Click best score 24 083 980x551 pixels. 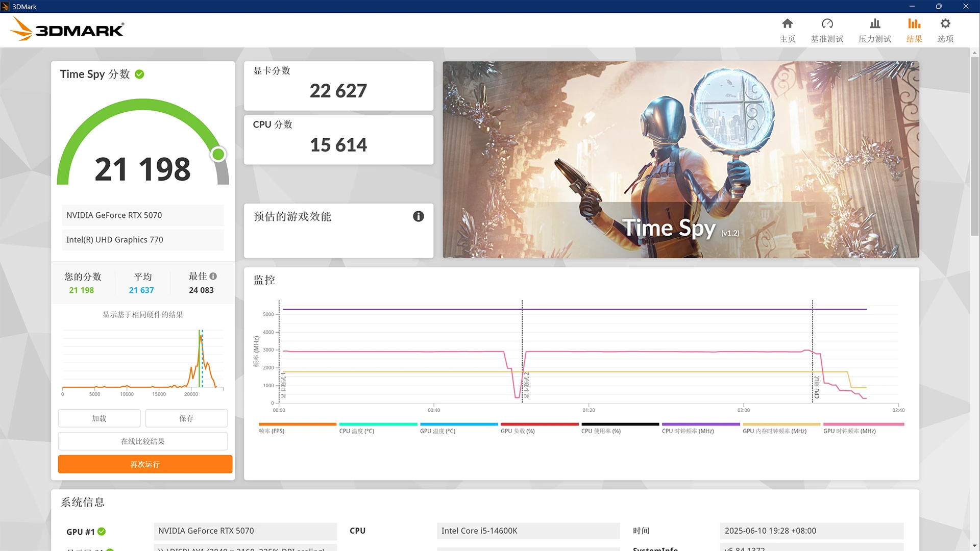click(201, 290)
